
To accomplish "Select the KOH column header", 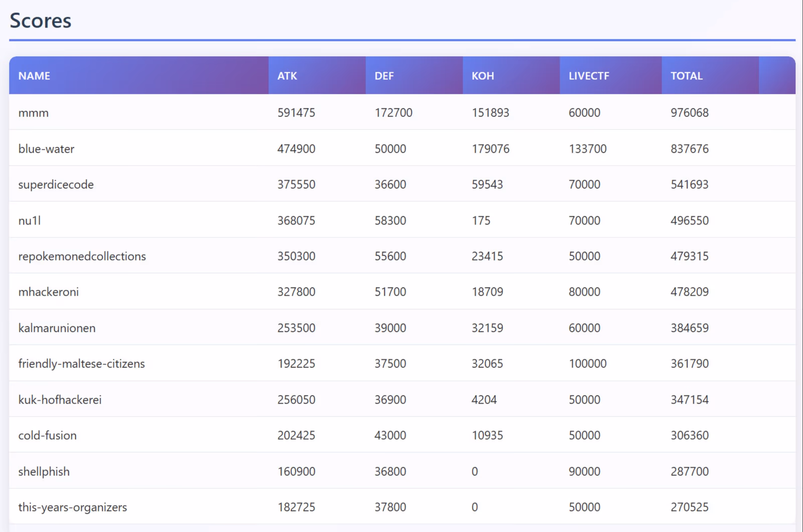I will point(482,76).
